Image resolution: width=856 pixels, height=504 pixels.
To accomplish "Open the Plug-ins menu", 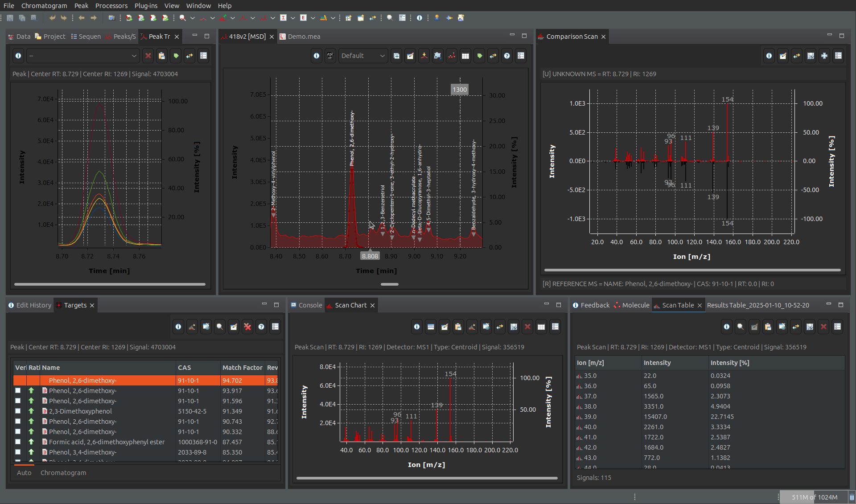I will [146, 5].
